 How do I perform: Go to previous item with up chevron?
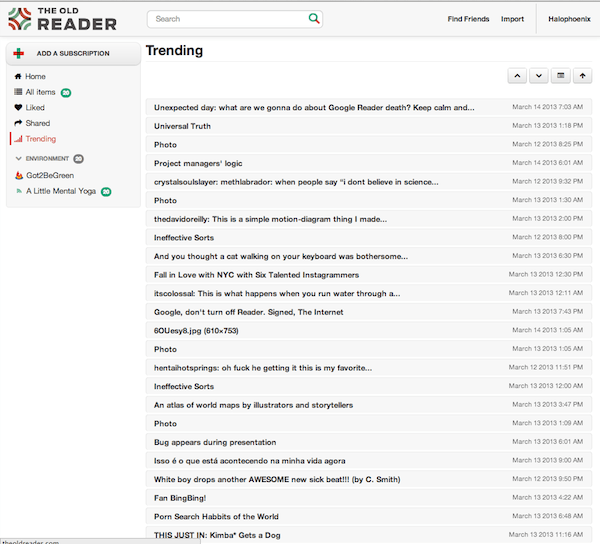[517, 76]
